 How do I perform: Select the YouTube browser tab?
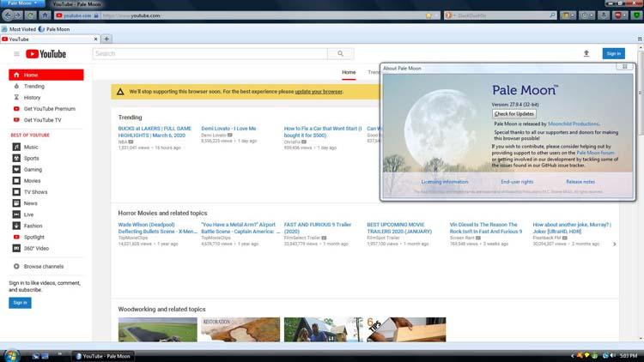[x=49, y=39]
